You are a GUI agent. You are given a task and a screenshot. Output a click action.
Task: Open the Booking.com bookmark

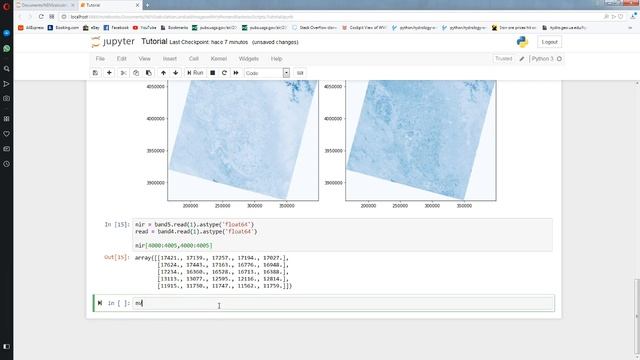pyautogui.click(x=63, y=28)
